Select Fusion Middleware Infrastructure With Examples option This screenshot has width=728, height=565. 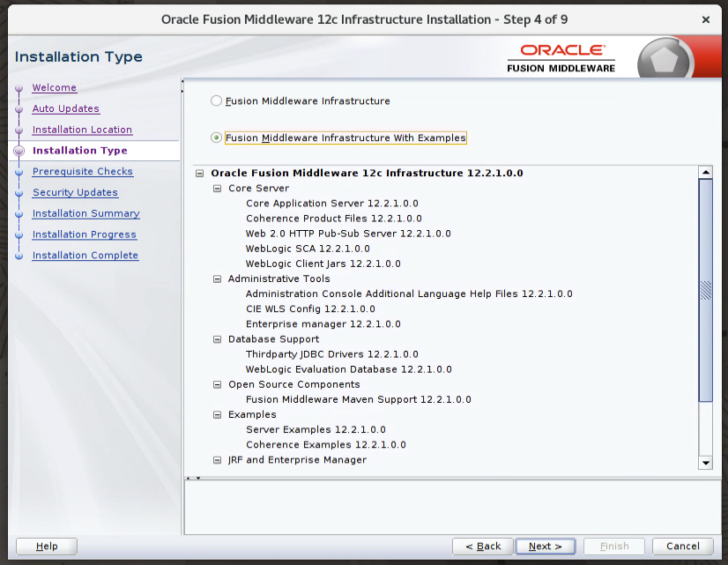click(x=216, y=138)
